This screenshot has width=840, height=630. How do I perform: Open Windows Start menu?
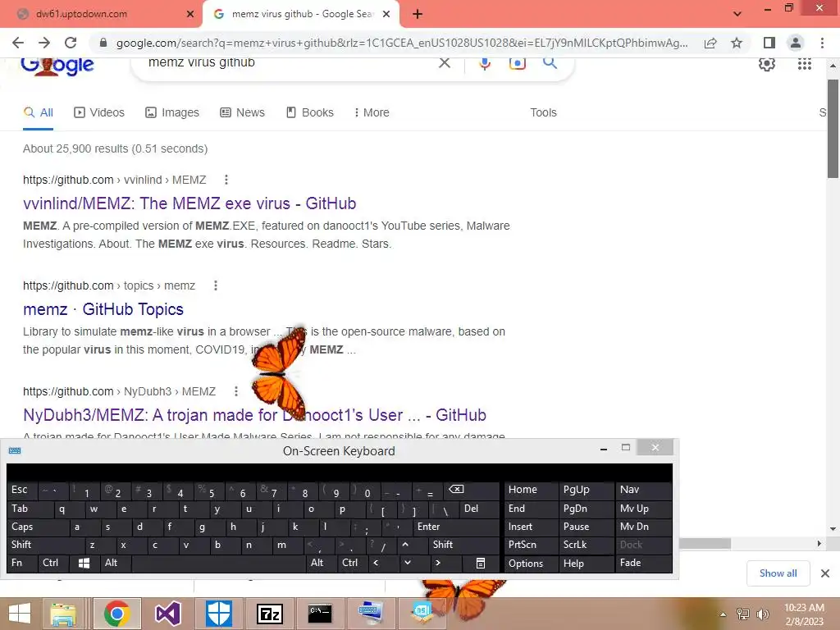tap(20, 614)
